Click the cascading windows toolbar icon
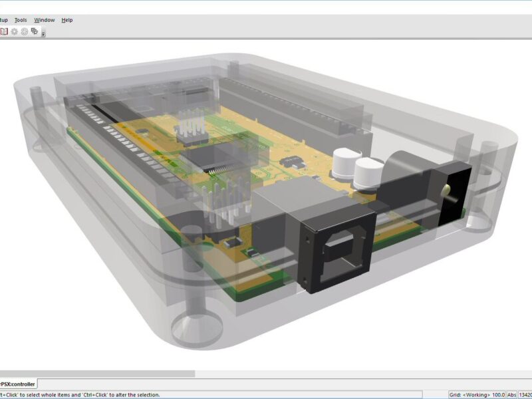 33,30
